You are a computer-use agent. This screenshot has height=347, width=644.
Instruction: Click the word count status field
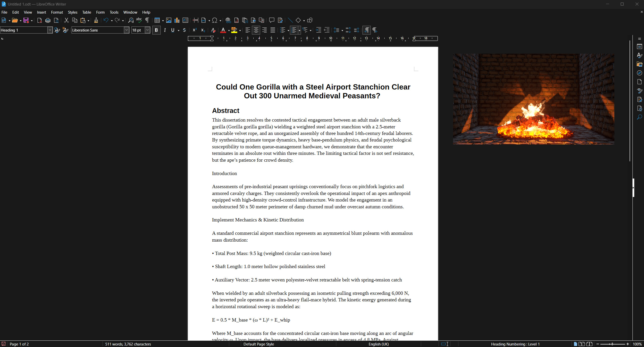(128, 344)
